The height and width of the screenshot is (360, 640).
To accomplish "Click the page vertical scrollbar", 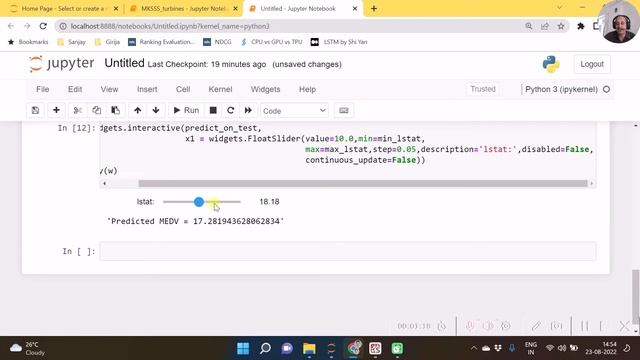I will 636,296.
